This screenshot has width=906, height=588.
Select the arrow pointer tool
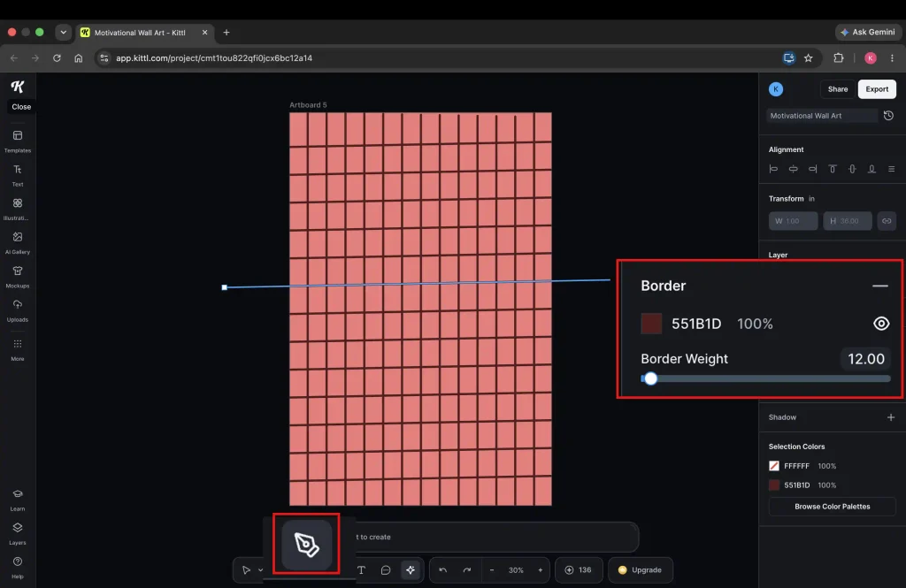pos(246,570)
